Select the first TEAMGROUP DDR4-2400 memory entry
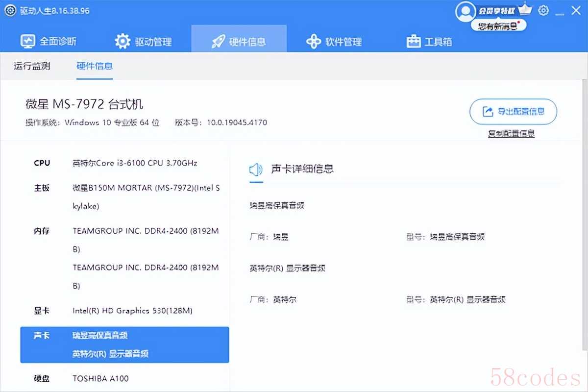The image size is (588, 392). click(x=146, y=240)
